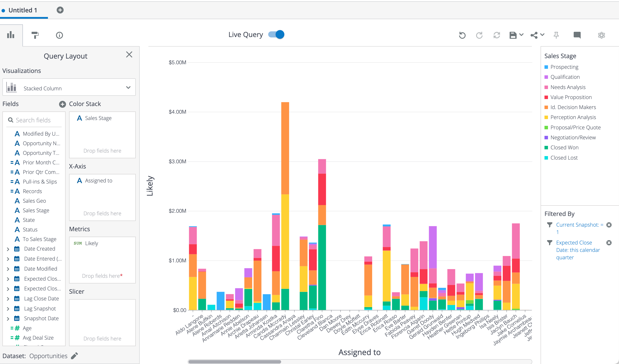The height and width of the screenshot is (364, 619).
Task: Click the Search fields input
Action: pyautogui.click(x=34, y=120)
